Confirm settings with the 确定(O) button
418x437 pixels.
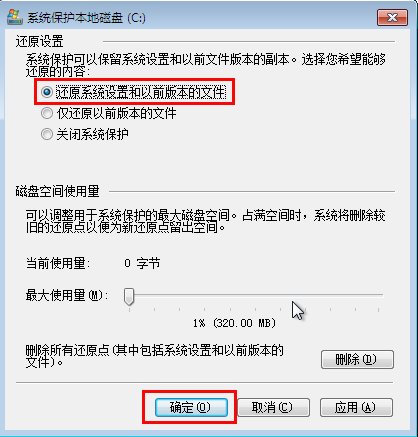point(191,407)
